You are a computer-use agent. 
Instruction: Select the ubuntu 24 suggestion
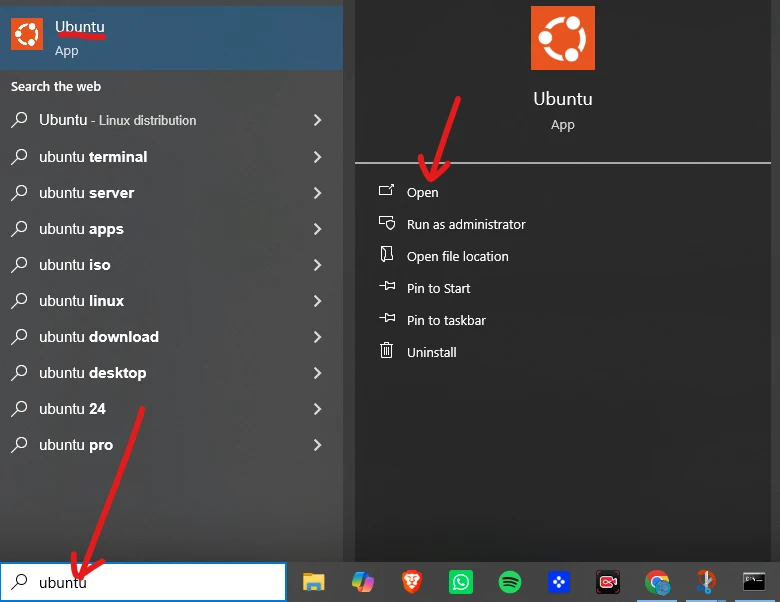171,408
